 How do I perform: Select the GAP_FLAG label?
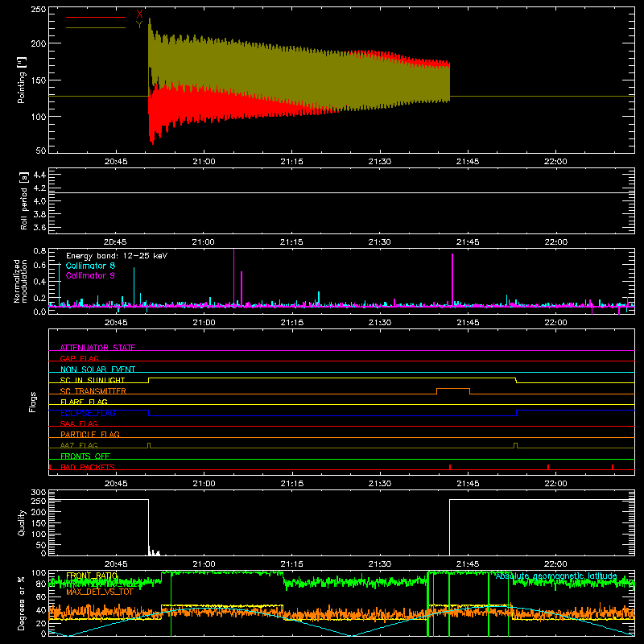79,358
